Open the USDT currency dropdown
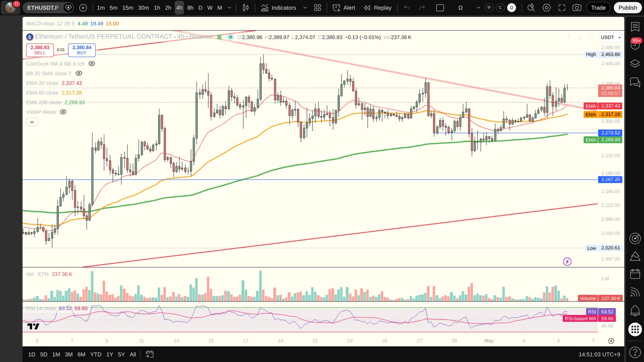Image resolution: width=644 pixels, height=362 pixels. pyautogui.click(x=611, y=37)
